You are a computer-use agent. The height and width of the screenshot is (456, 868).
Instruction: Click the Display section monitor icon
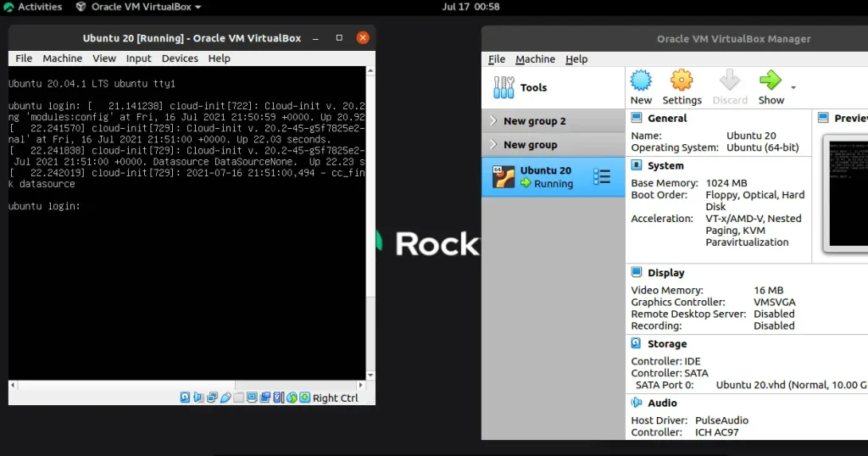(637, 272)
